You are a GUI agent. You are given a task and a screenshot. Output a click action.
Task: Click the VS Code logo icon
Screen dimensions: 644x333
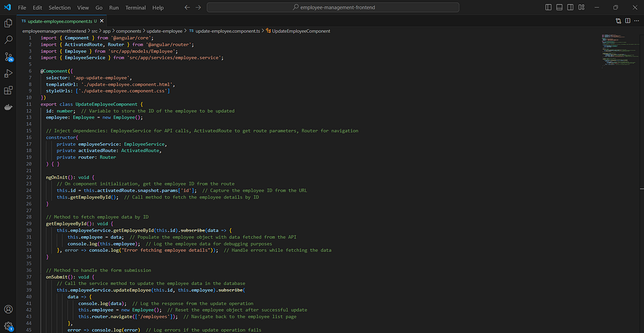8,8
